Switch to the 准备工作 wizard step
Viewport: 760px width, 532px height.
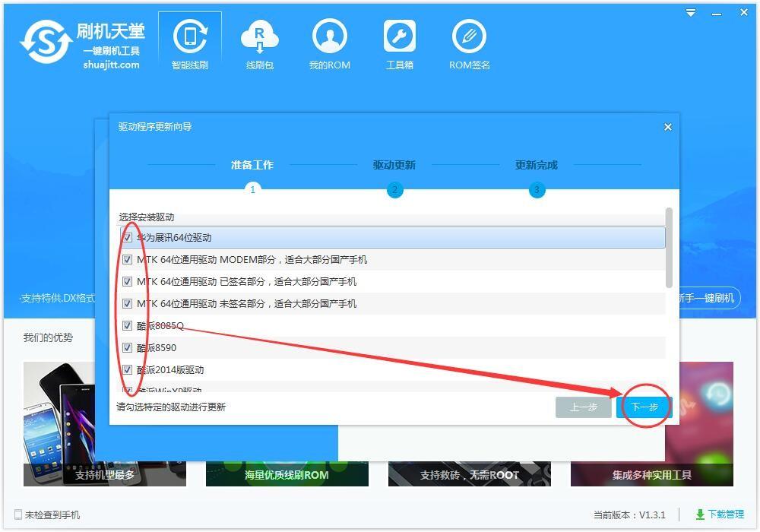click(252, 164)
